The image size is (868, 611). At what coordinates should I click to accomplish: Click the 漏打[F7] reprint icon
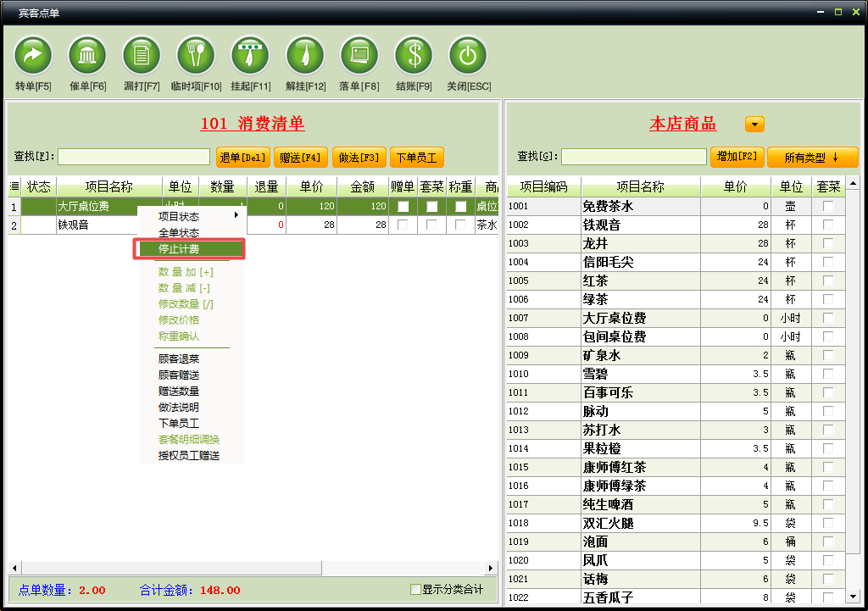point(142,56)
